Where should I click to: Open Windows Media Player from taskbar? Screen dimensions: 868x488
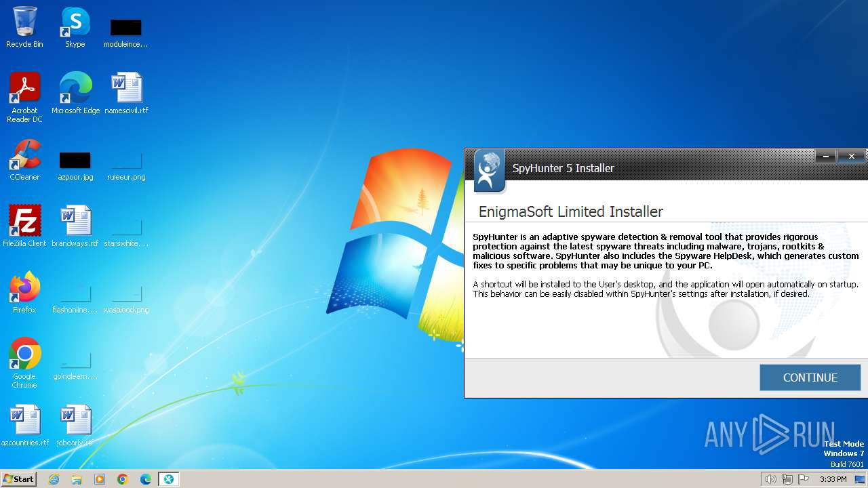(x=100, y=479)
